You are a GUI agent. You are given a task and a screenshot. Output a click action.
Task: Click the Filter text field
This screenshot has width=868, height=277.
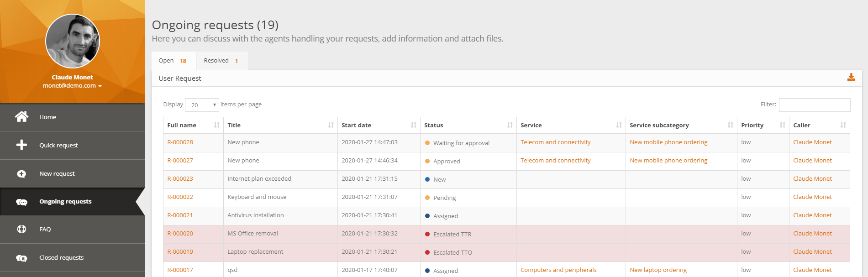click(x=814, y=105)
